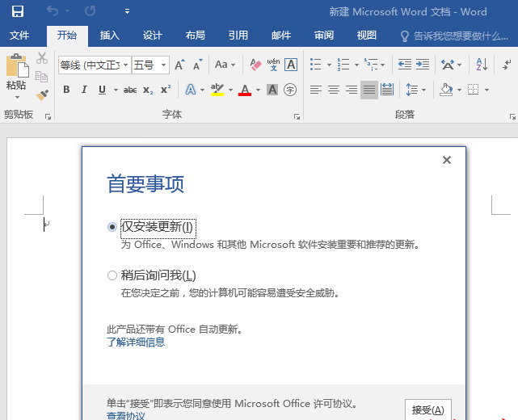Click the 接受(A) Accept button
The height and width of the screenshot is (420, 518).
tap(428, 409)
